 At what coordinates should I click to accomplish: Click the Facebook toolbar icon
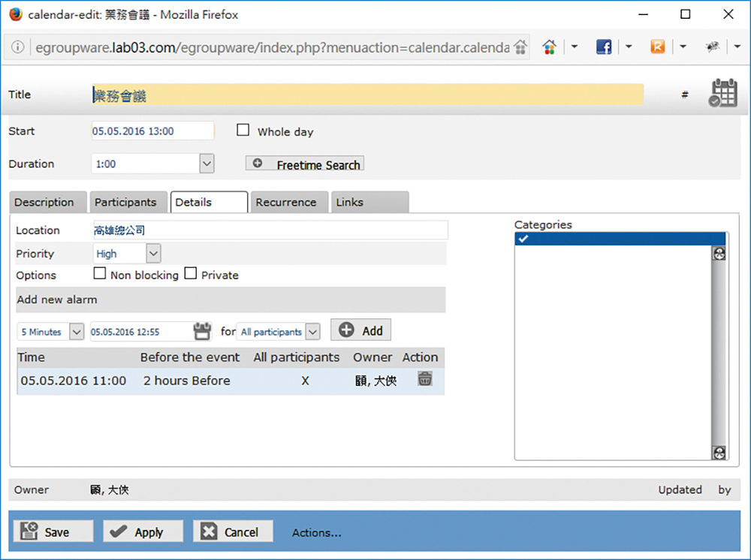click(604, 47)
